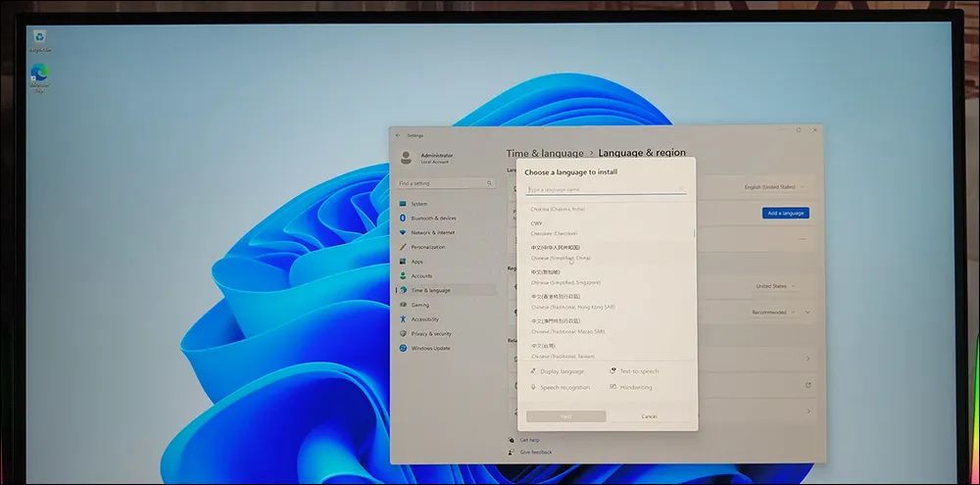Click the language list scrollbar
This screenshot has width=980, height=485.
[x=695, y=233]
